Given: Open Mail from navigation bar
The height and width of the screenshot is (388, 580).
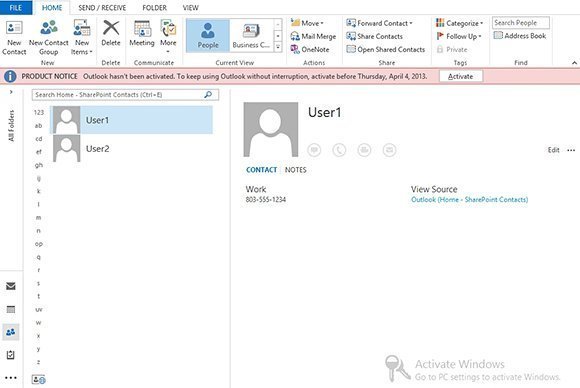Looking at the screenshot, I should coord(11,286).
